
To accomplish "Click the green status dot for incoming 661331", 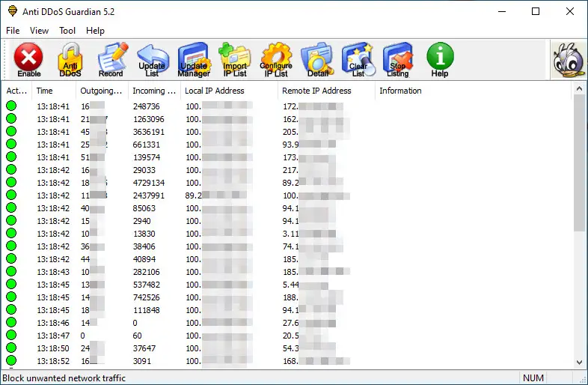I will tap(11, 145).
